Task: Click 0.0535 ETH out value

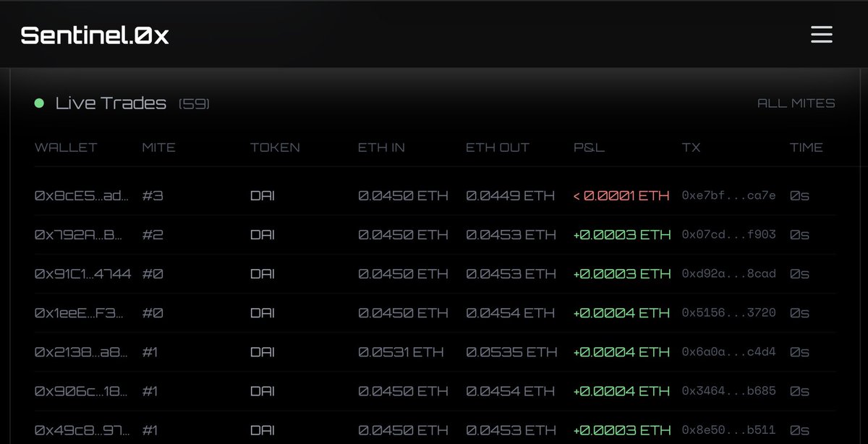Action: [x=511, y=352]
